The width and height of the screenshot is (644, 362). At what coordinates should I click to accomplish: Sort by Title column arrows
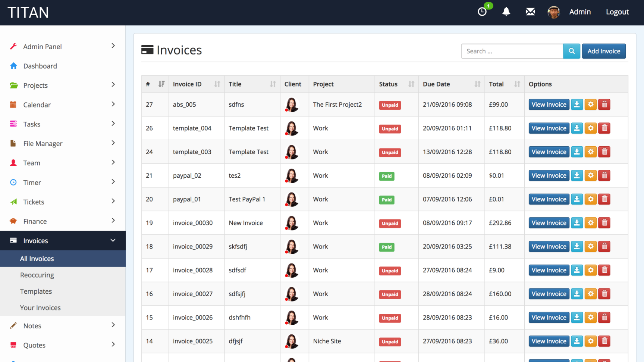[x=273, y=84]
